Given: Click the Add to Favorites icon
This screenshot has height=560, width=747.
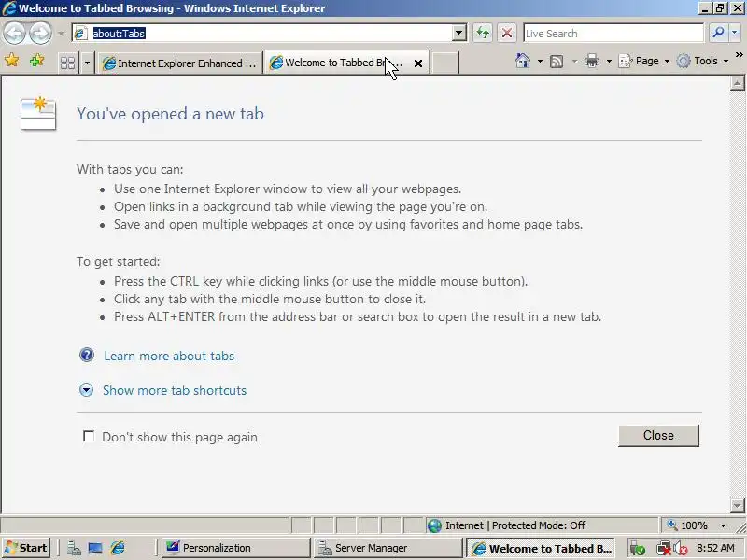Looking at the screenshot, I should click(x=37, y=61).
